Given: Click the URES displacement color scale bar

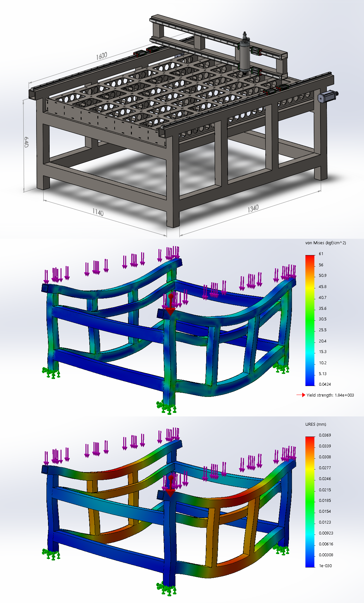Looking at the screenshot, I should [310, 502].
